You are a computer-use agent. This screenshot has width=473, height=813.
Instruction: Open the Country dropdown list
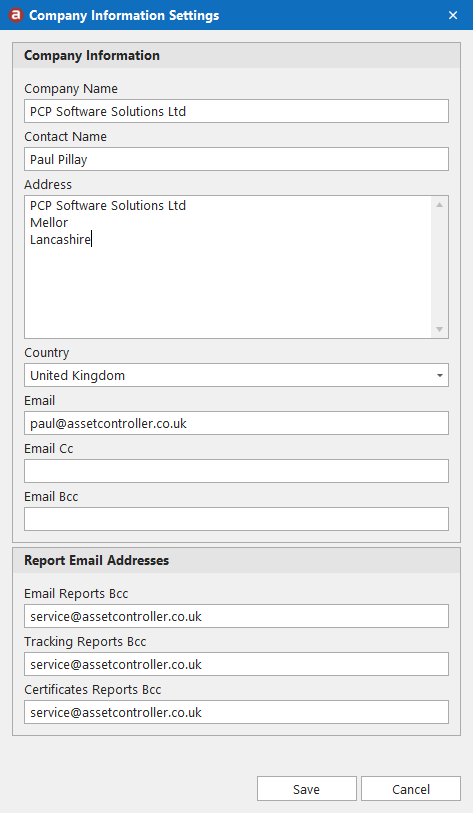[236, 375]
